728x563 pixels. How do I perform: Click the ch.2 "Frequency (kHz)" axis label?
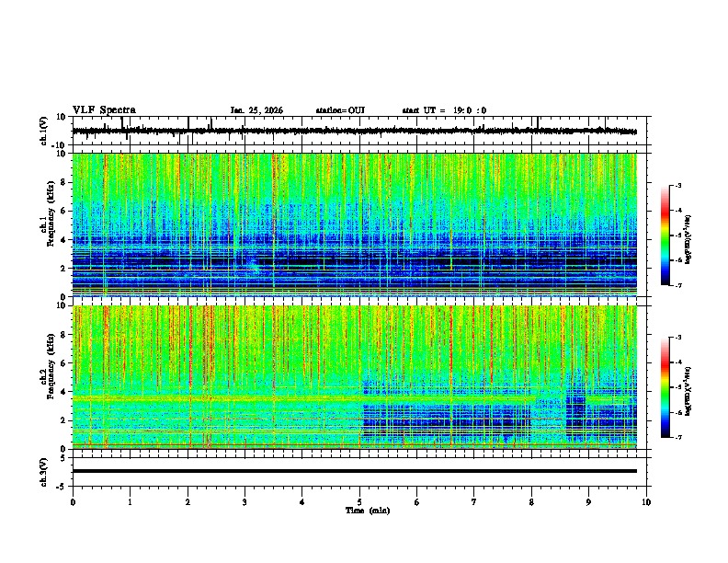(x=51, y=365)
